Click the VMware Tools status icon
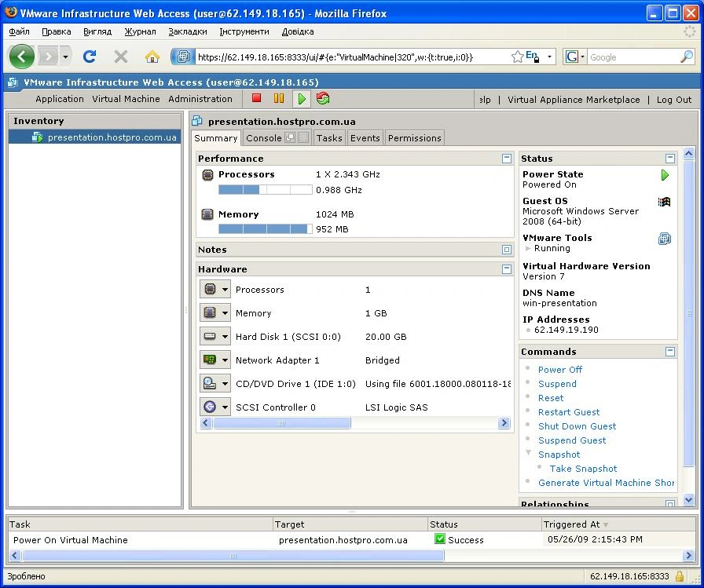Image resolution: width=704 pixels, height=588 pixels. coord(665,239)
